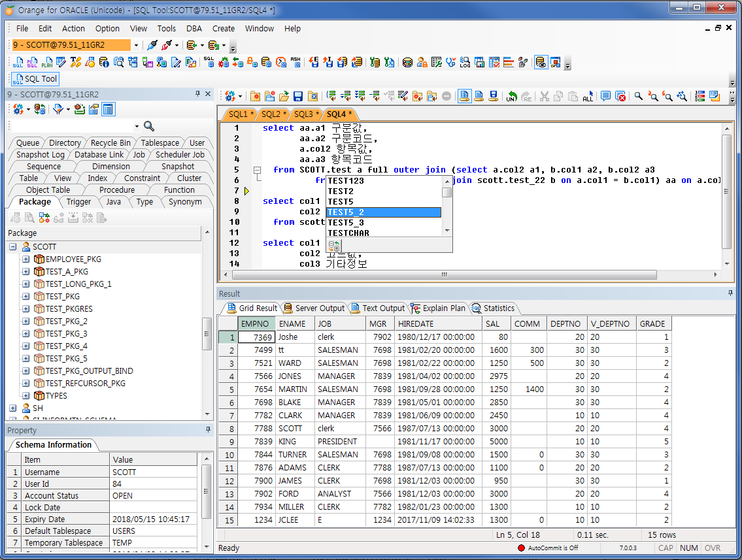The width and height of the screenshot is (742, 560).
Task: Close the schema browser panel
Action: click(208, 94)
